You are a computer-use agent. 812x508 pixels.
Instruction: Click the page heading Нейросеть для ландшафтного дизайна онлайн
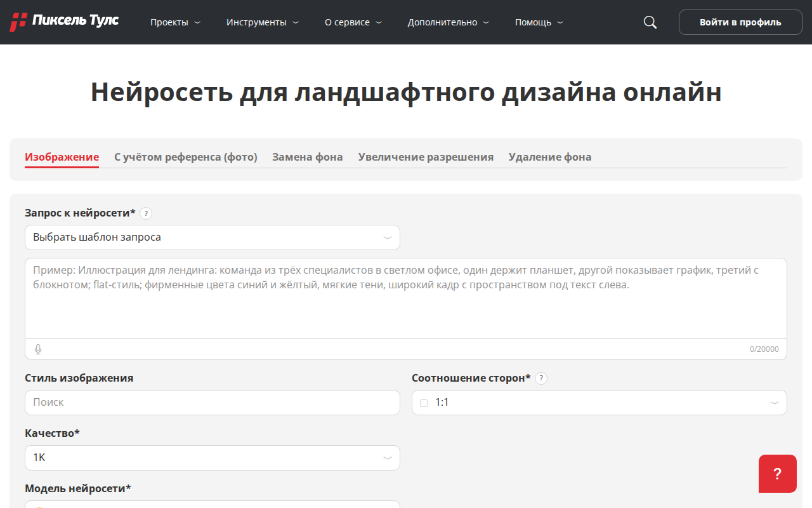(x=406, y=92)
